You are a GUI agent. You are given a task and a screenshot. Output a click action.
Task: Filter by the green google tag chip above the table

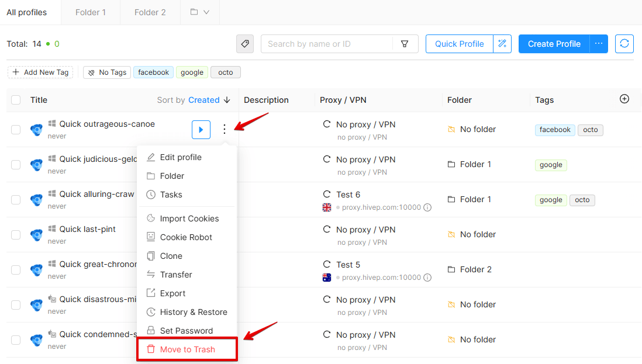click(x=192, y=72)
